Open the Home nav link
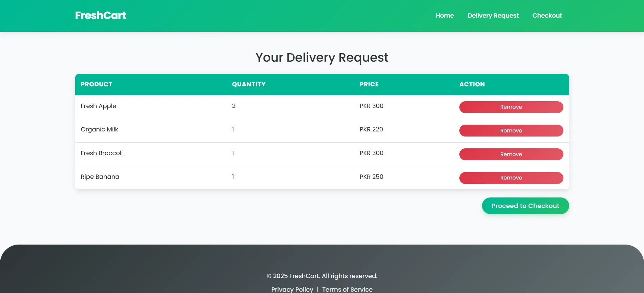The width and height of the screenshot is (644, 293). pyautogui.click(x=444, y=16)
